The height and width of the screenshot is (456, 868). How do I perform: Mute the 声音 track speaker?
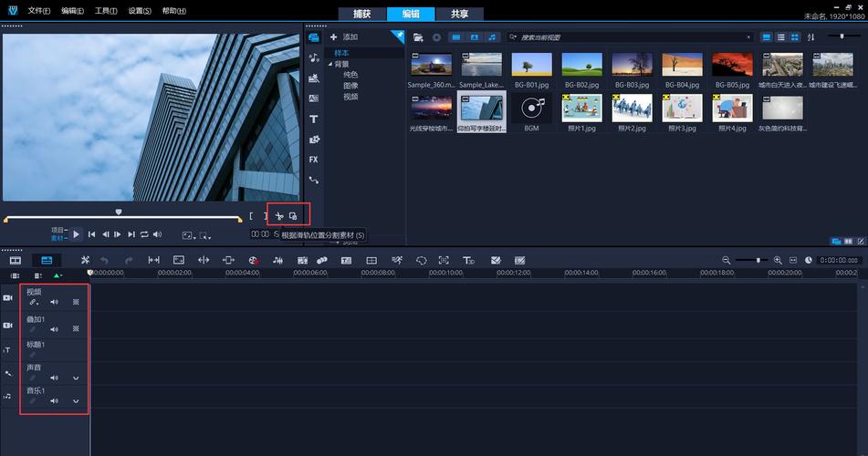click(x=54, y=378)
